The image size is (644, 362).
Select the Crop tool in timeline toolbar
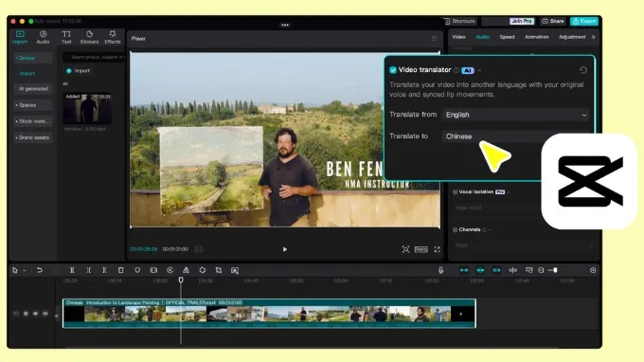(219, 270)
